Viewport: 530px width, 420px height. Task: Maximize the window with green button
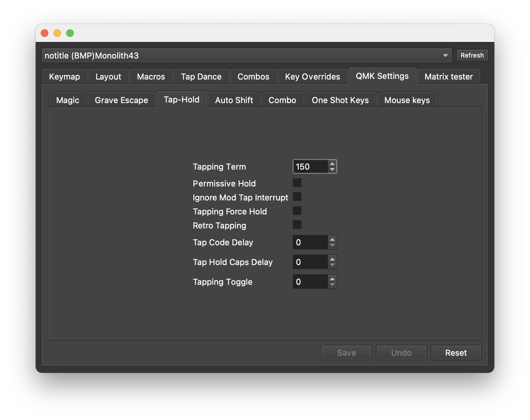coord(70,33)
